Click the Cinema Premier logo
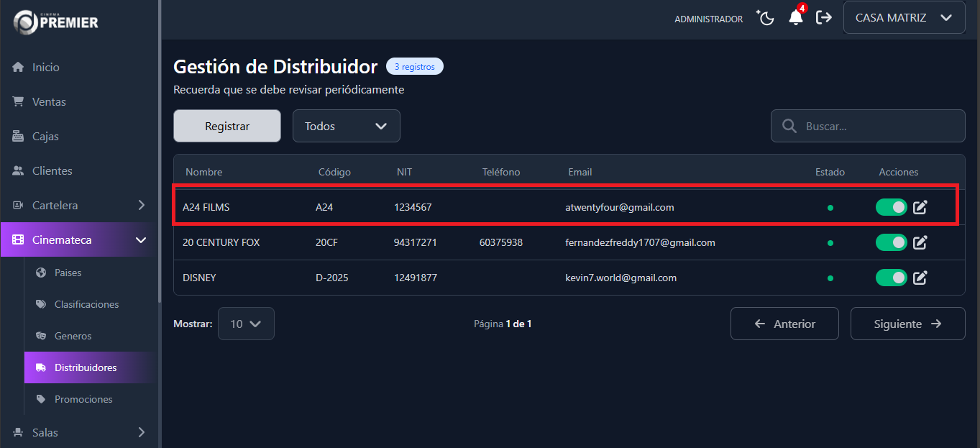This screenshot has width=980, height=448. point(56,22)
